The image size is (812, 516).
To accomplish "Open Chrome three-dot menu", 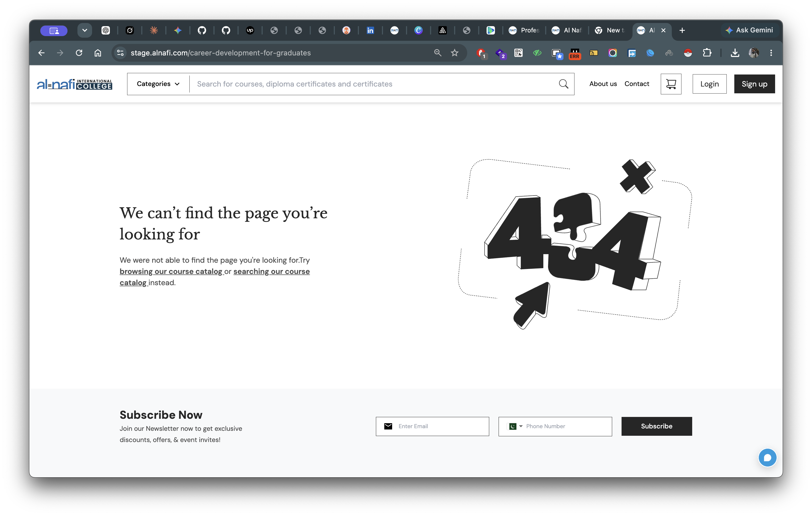I will [x=771, y=53].
